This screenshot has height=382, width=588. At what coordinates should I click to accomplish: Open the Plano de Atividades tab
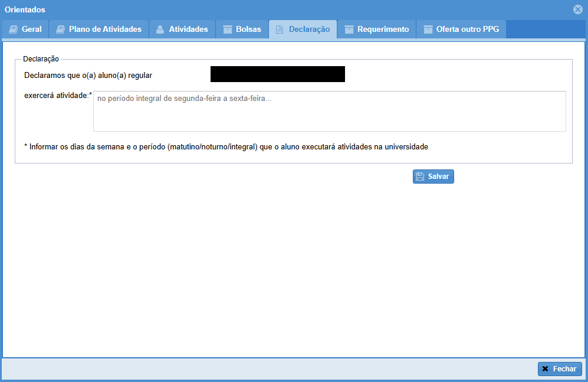pos(105,30)
